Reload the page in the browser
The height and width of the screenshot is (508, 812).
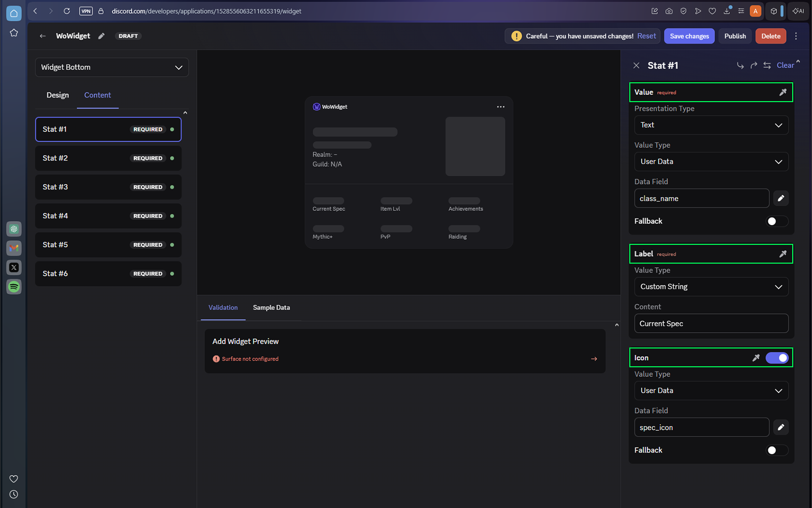66,11
